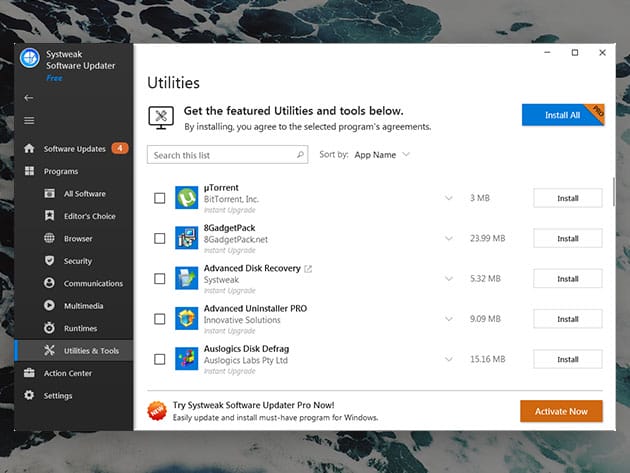Select Runtimes category

coord(74,328)
